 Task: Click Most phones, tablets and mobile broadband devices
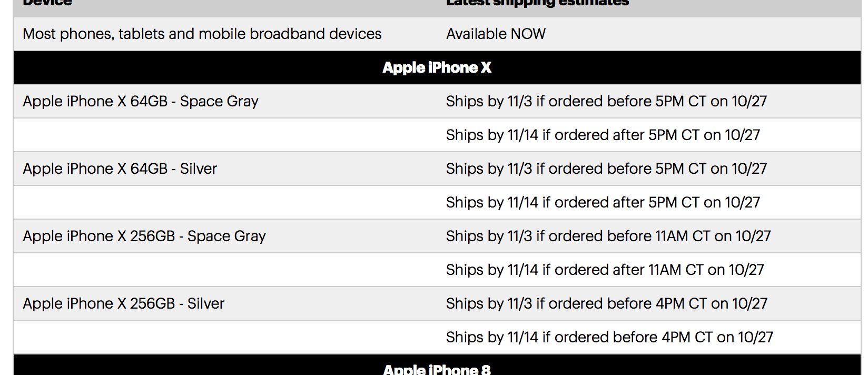[202, 34]
